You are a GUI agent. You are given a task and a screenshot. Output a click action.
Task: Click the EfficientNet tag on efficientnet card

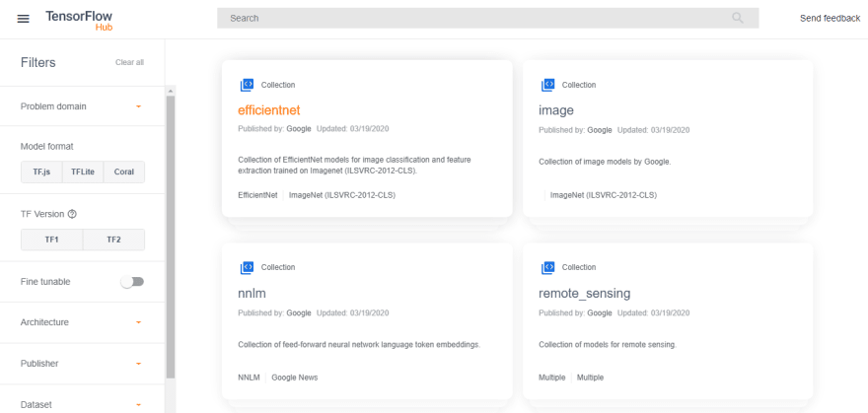pos(257,195)
